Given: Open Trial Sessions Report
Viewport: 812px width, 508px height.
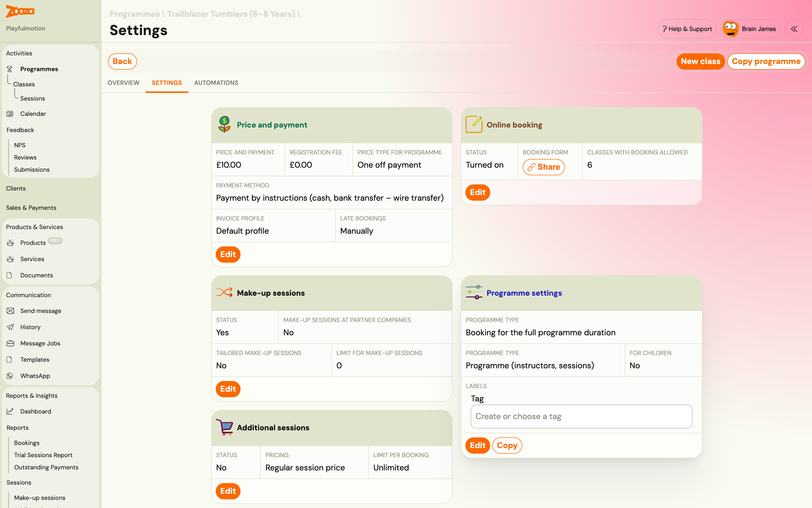Looking at the screenshot, I should 43,455.
